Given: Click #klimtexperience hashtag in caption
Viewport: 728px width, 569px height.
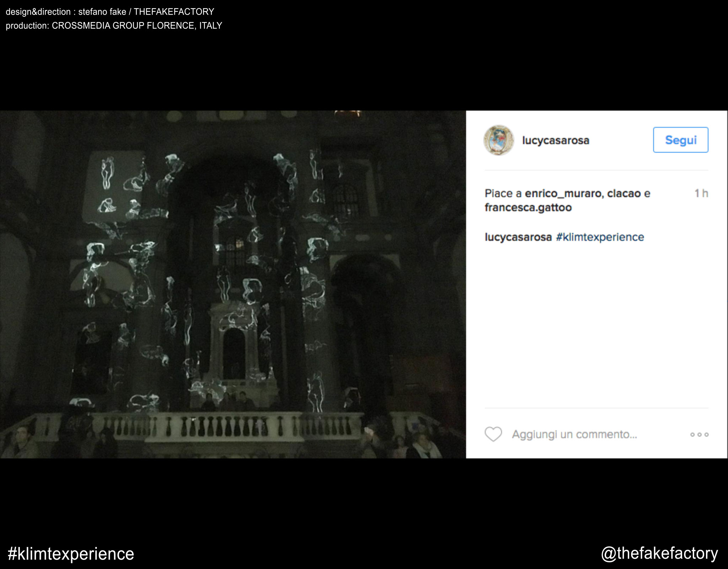Looking at the screenshot, I should coord(600,237).
